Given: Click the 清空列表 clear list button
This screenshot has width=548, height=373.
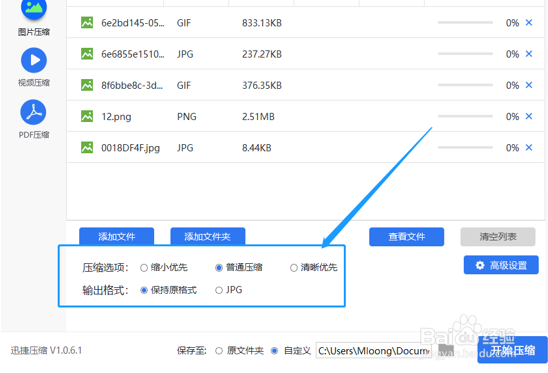Looking at the screenshot, I should 498,237.
